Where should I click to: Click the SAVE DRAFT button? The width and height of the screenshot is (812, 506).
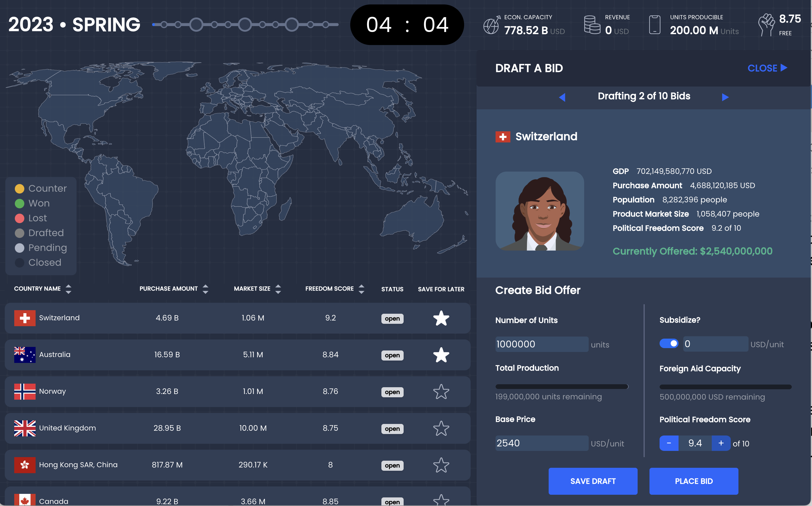pos(593,481)
